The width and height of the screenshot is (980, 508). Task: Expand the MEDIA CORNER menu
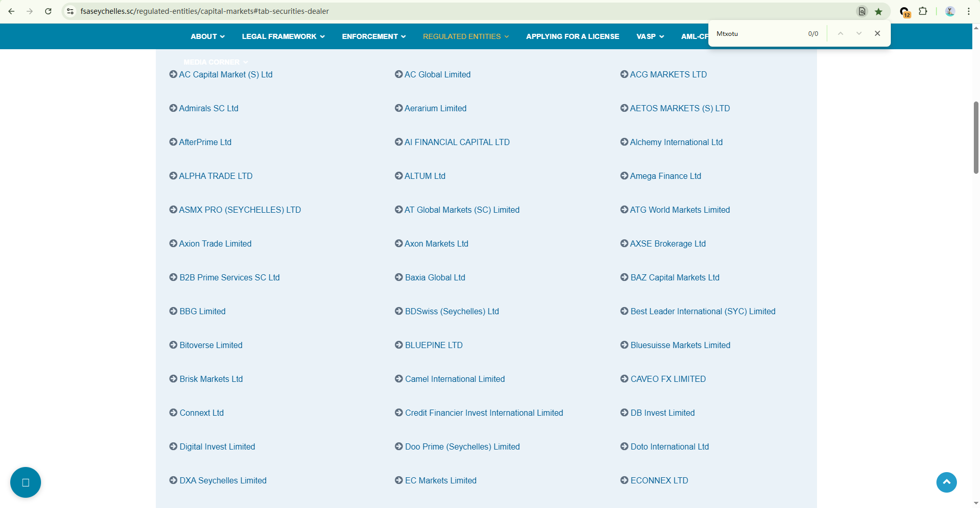coord(216,62)
